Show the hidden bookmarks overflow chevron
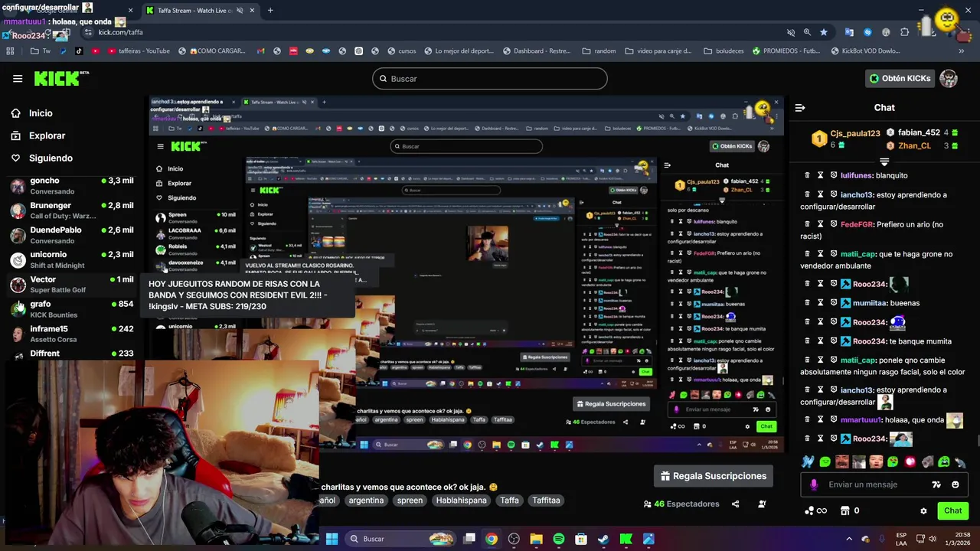The image size is (980, 551). point(961,51)
